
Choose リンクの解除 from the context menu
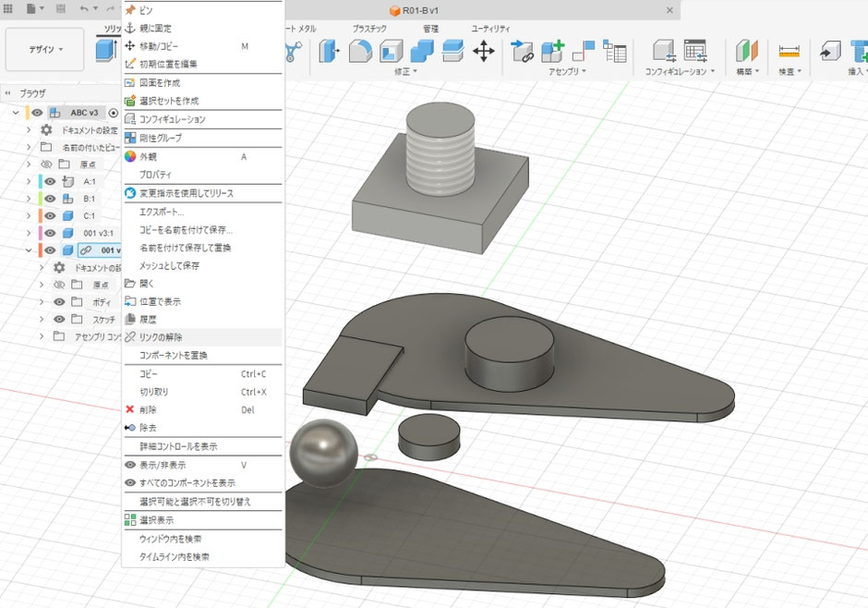tap(160, 337)
